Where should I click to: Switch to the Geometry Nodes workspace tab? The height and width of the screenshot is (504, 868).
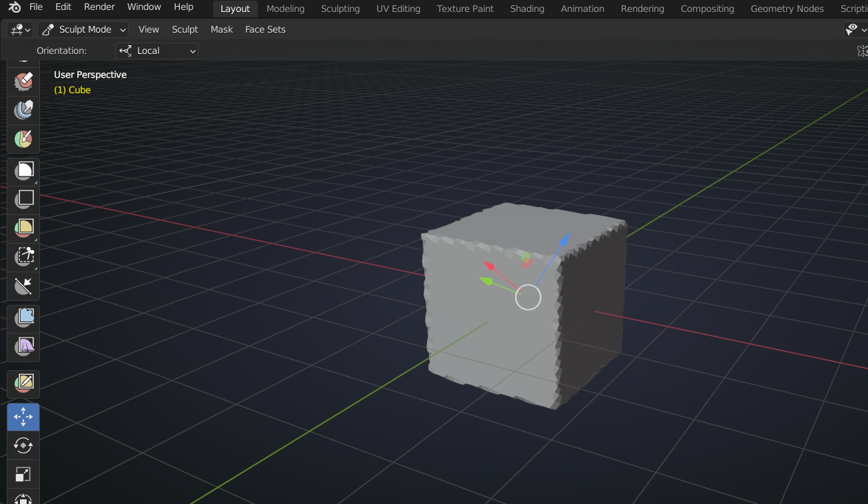coord(787,9)
